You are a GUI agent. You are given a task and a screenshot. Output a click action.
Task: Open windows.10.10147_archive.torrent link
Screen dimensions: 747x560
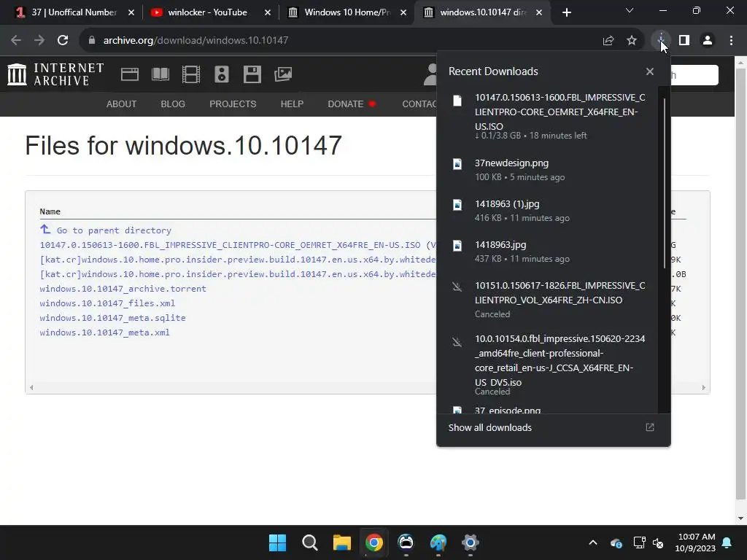[x=123, y=289]
